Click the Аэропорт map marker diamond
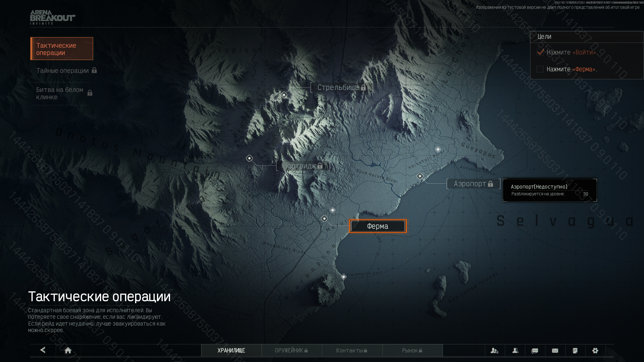The height and width of the screenshot is (362, 644). click(420, 176)
